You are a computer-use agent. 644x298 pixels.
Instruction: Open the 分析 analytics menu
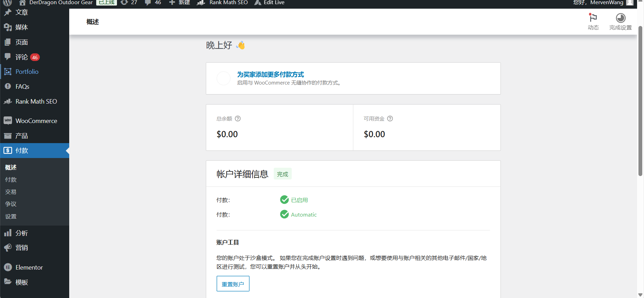point(21,233)
